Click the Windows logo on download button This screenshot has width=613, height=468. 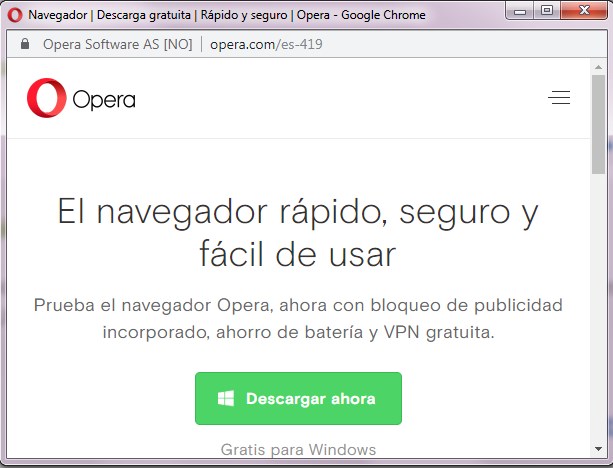tap(226, 398)
